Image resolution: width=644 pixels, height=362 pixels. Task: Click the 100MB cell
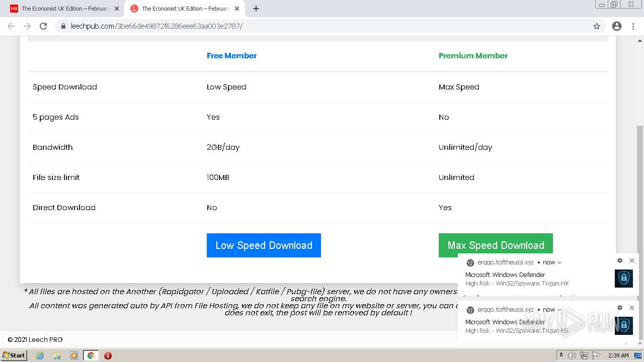218,177
